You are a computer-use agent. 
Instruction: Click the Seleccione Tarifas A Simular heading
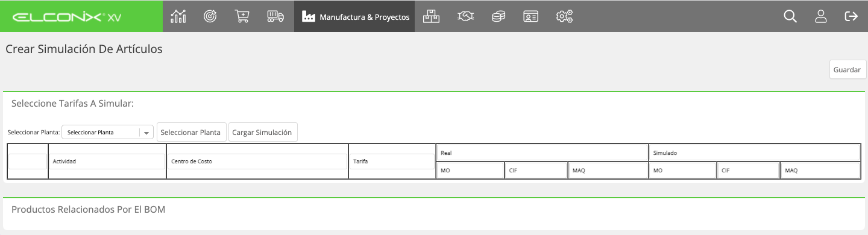[x=72, y=104]
